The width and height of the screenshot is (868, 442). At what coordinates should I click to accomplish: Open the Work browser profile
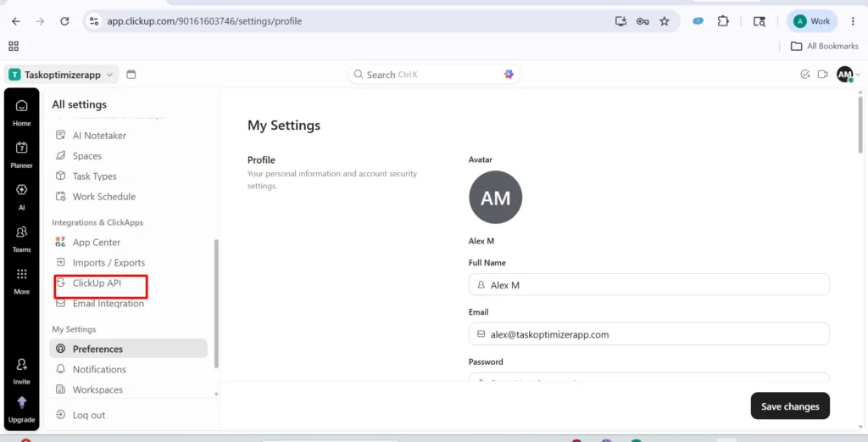(812, 21)
